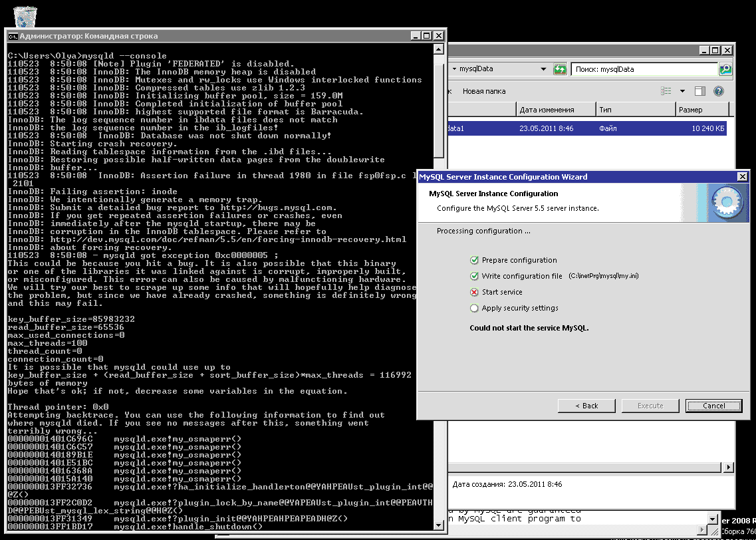Click the search magnifier icon in Explorer
756x540 pixels.
coord(725,69)
